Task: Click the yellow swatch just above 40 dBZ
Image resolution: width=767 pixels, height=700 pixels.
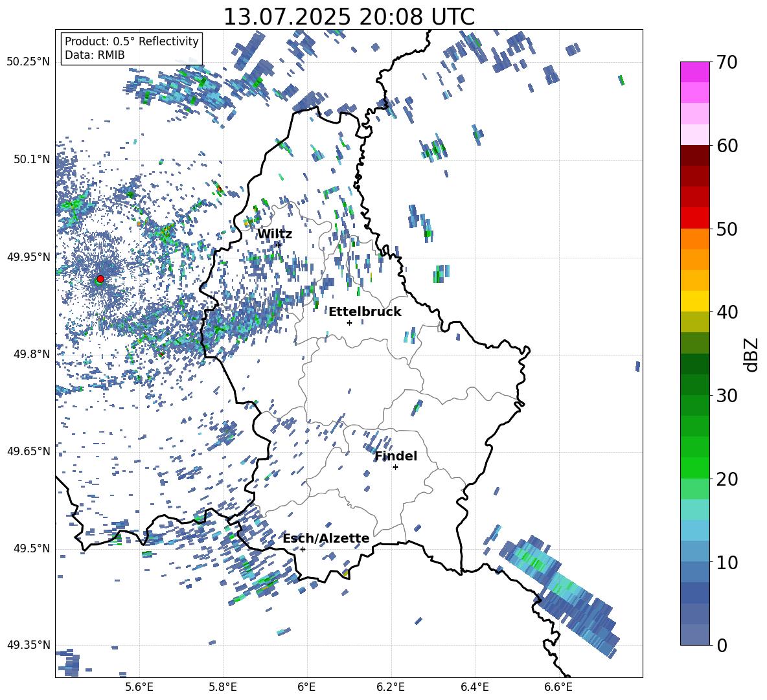Action: coord(694,301)
